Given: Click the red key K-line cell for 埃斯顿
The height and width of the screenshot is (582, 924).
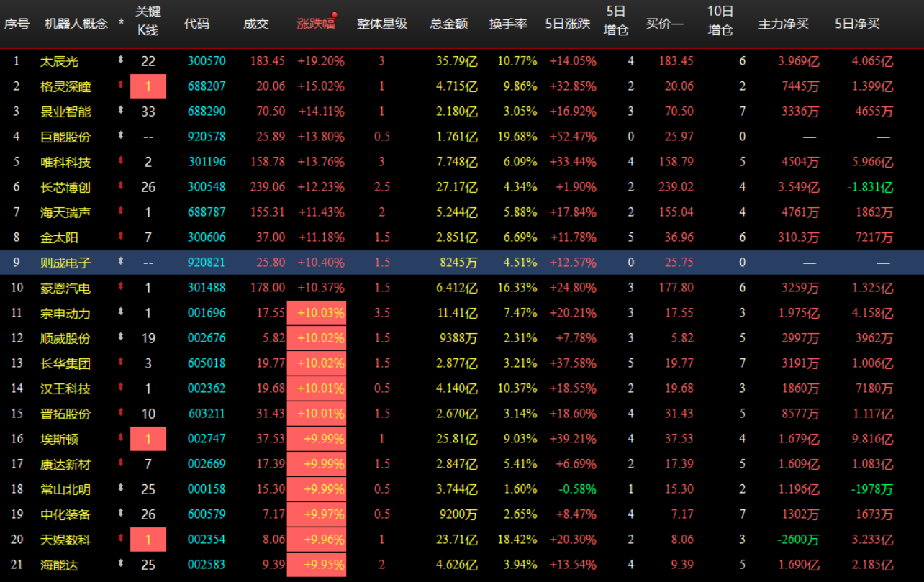Looking at the screenshot, I should (148, 439).
